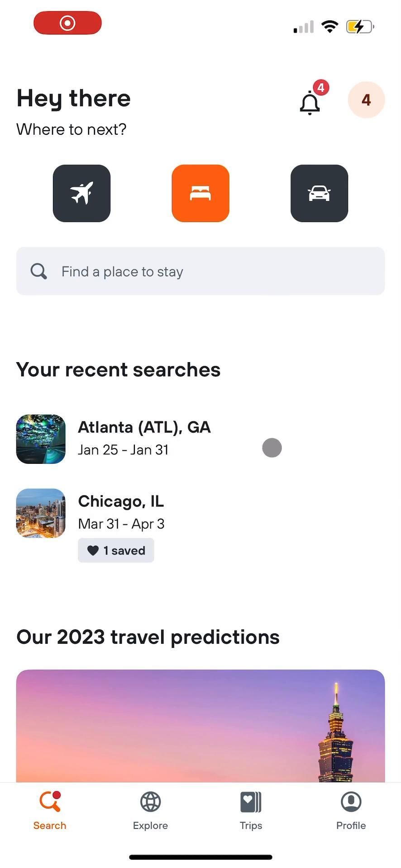
Task: Tap the Explore globe icon
Action: [150, 802]
